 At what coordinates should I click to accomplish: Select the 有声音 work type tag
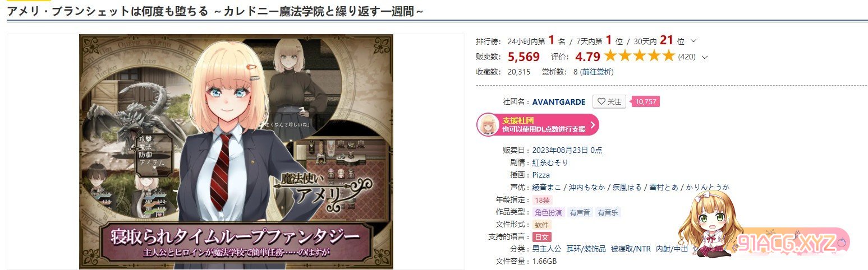[578, 212]
